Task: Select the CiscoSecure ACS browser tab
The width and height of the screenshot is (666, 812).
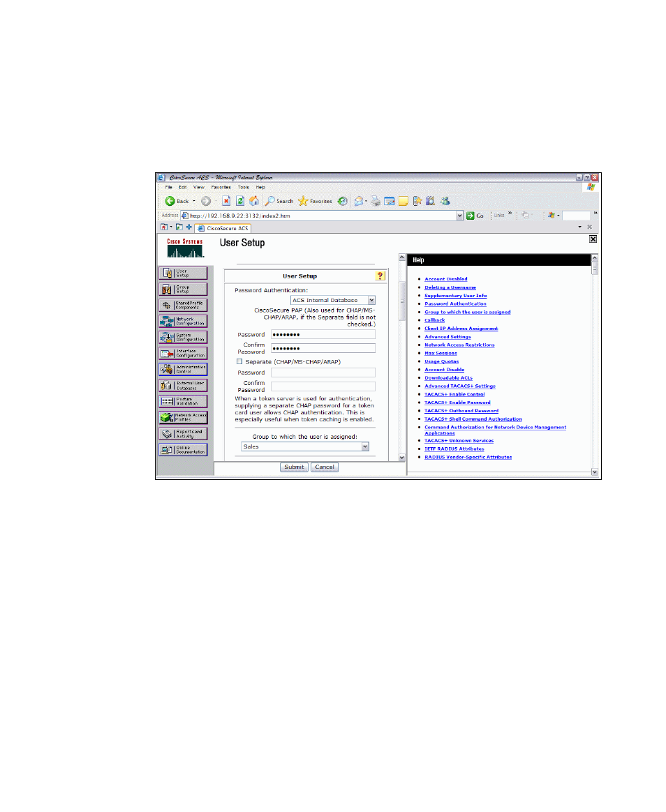Action: [223, 228]
